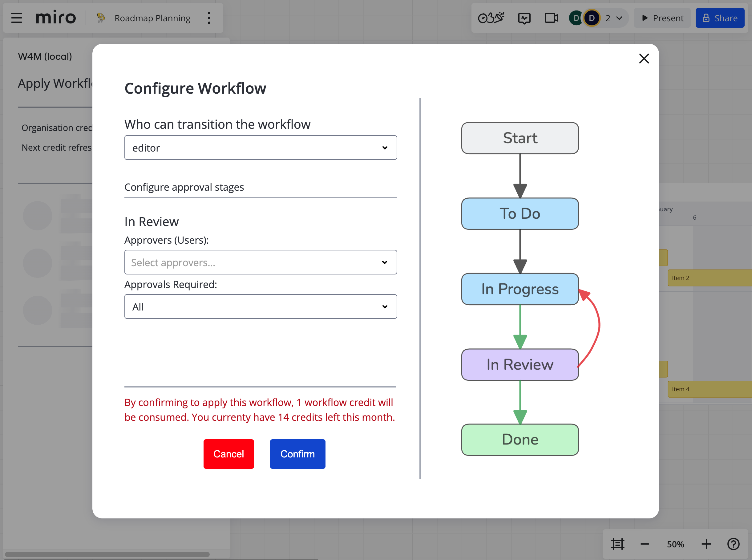
Task: Click the Roadmap Planning board title
Action: 152,18
